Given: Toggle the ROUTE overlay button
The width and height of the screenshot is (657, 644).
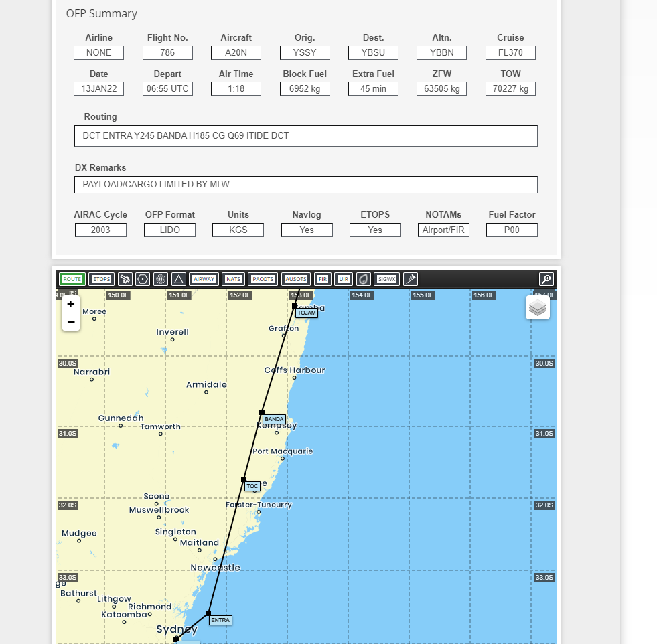Looking at the screenshot, I should coord(72,279).
